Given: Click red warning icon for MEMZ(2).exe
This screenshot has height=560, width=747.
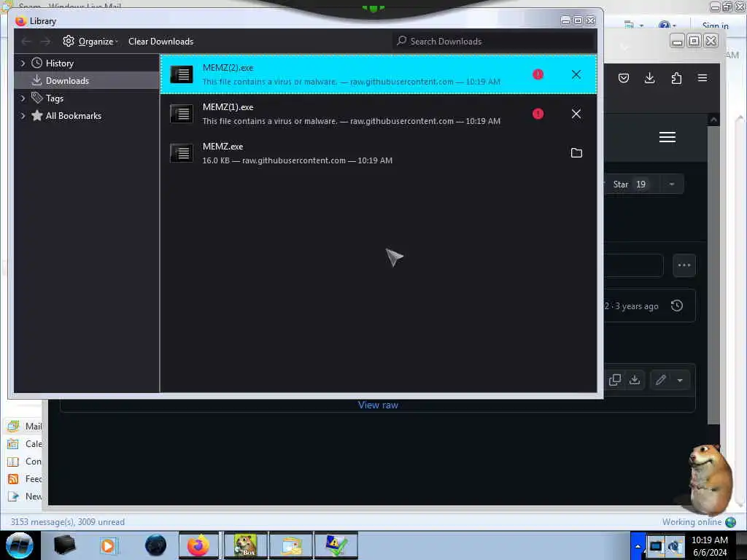Looking at the screenshot, I should point(538,74).
